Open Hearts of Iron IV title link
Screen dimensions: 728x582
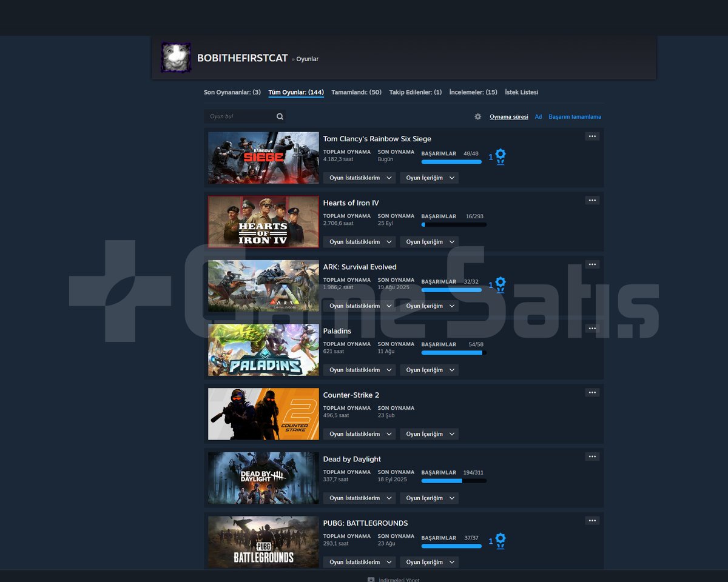coord(351,203)
